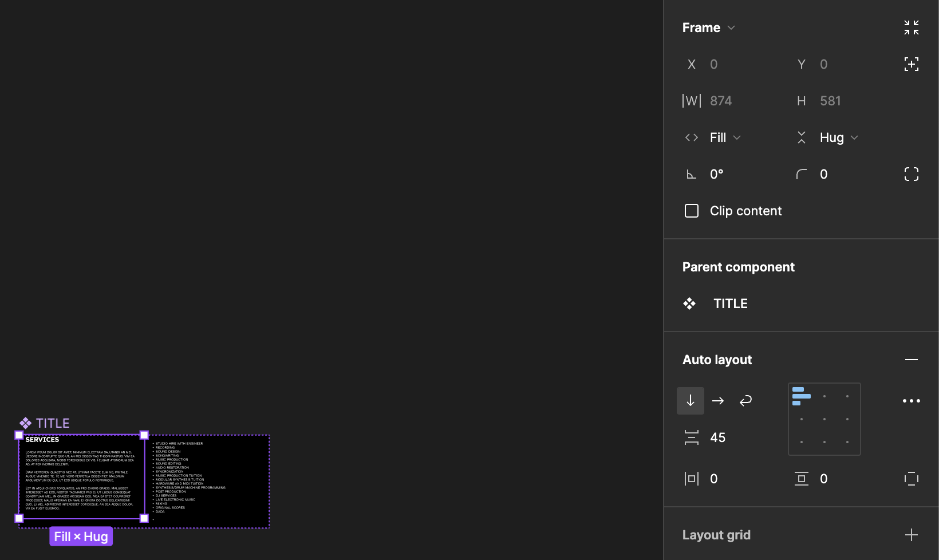Open the horizontal resizing Fill dropdown

(x=725, y=137)
